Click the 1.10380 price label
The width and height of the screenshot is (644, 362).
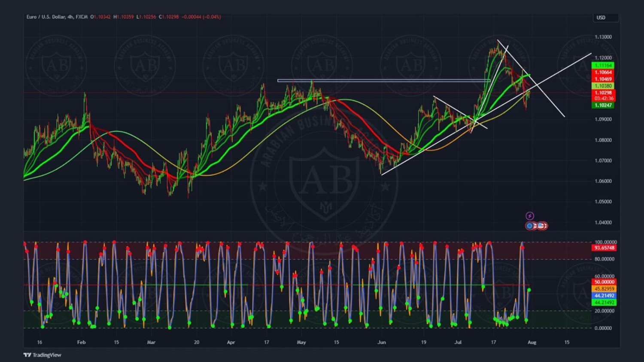(x=603, y=86)
